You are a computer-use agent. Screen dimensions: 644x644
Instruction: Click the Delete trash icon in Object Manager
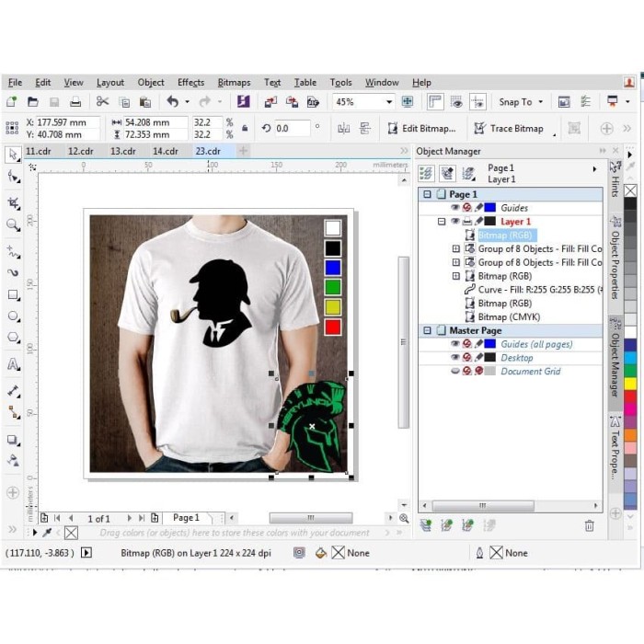(x=590, y=525)
